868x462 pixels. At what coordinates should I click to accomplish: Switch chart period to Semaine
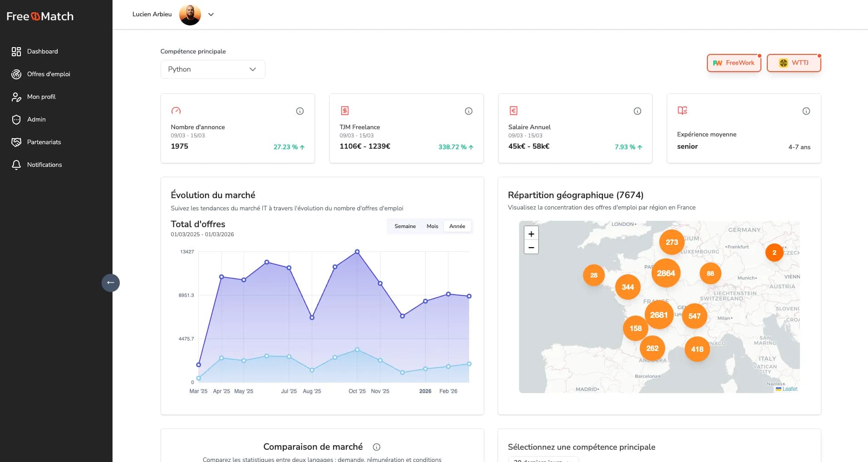(405, 226)
